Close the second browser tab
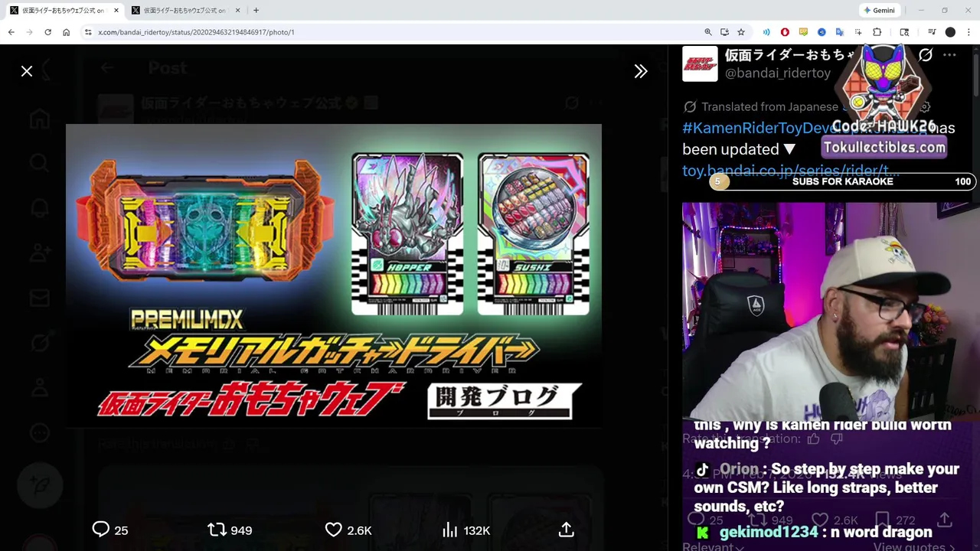This screenshot has width=980, height=551. tap(237, 10)
